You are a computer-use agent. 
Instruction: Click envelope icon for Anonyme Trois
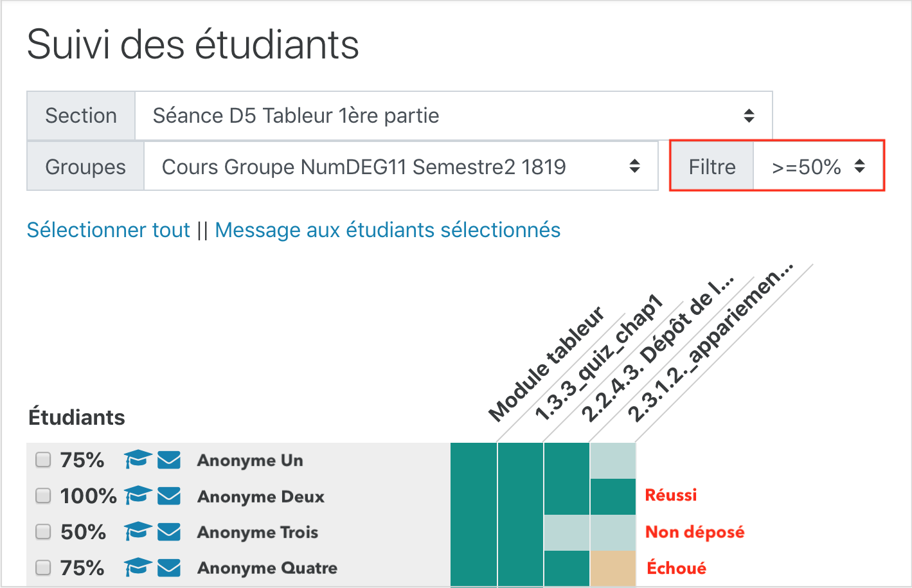pyautogui.click(x=169, y=532)
